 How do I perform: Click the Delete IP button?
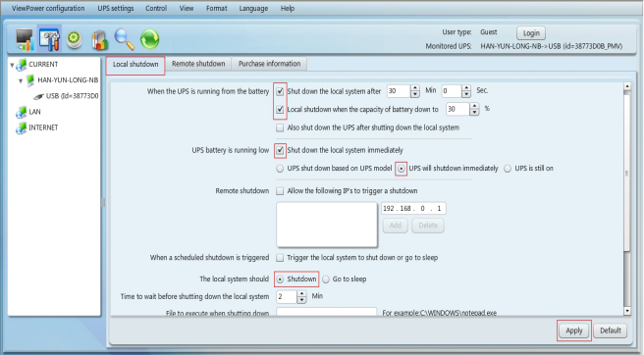428,226
